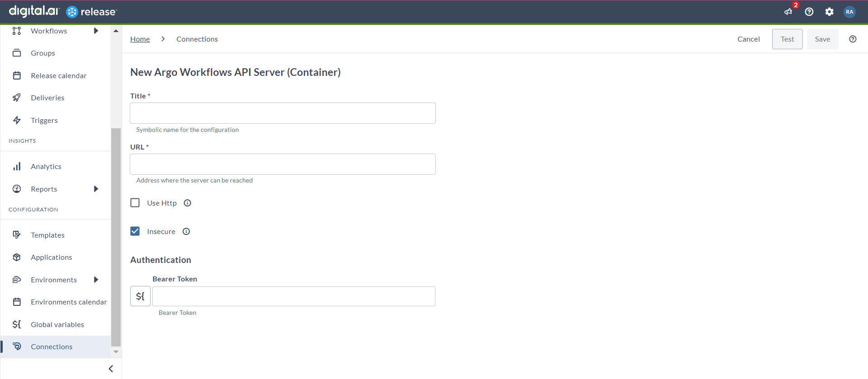The image size is (868, 379).
Task: Select Connections in the sidebar
Action: click(52, 346)
